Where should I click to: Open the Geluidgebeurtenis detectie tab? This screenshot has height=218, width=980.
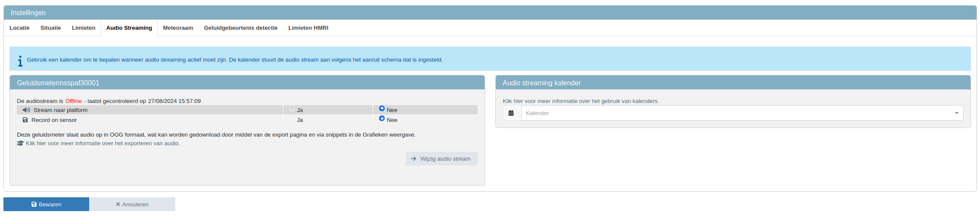240,28
